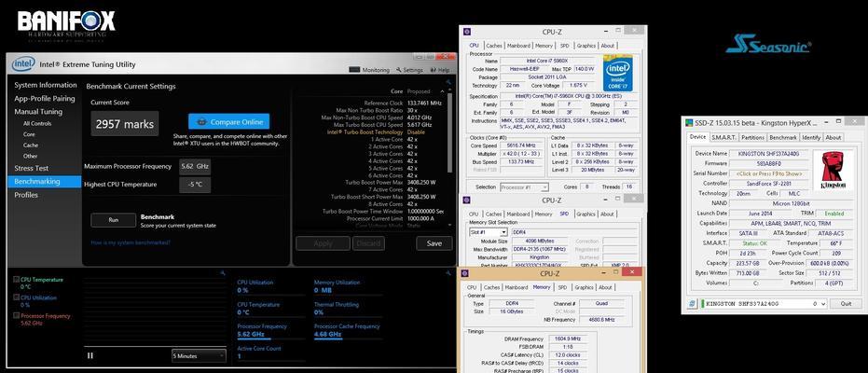Image resolution: width=868 pixels, height=373 pixels.
Task: Open Monitoring in Intel XTU title bar
Action: point(369,70)
